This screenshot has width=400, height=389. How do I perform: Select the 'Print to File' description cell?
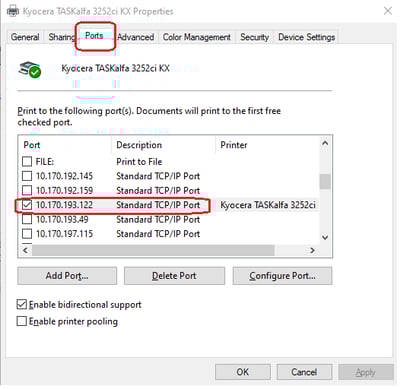click(139, 162)
